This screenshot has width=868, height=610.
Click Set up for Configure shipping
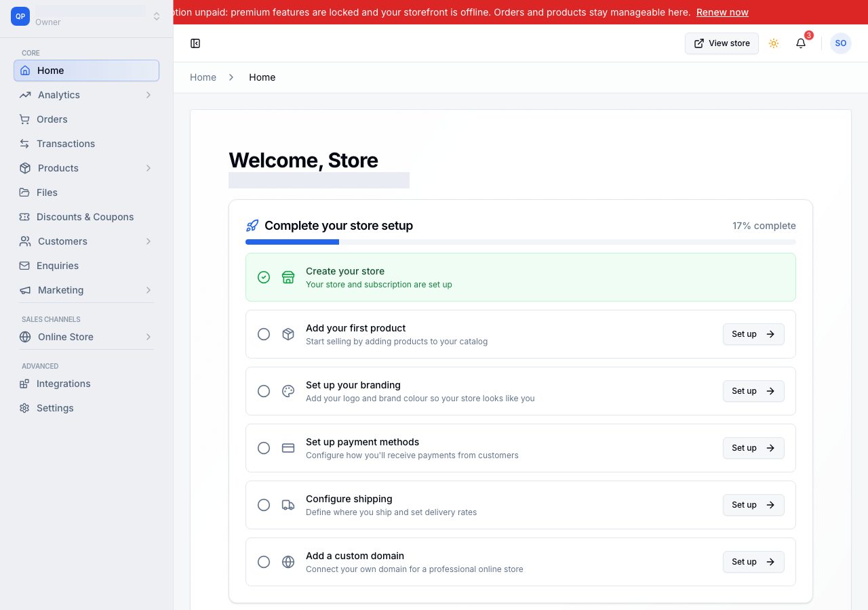click(753, 505)
